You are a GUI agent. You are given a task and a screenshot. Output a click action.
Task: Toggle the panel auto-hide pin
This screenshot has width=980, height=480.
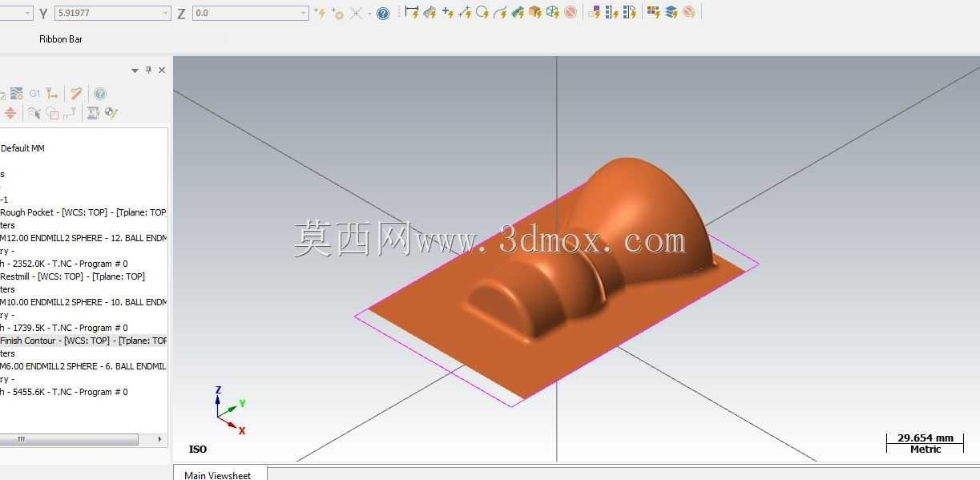(148, 71)
